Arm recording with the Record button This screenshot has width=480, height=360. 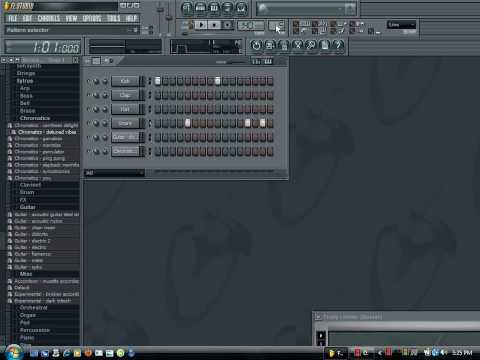[x=227, y=25]
